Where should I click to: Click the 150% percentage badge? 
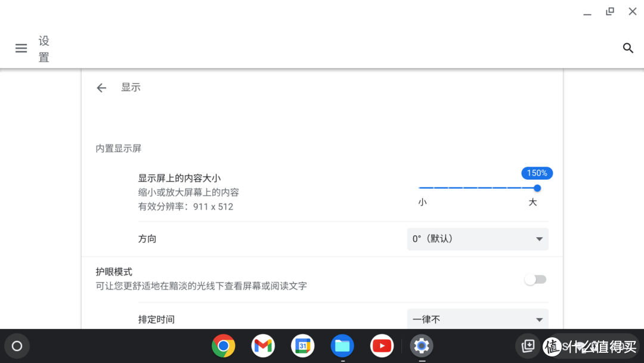(x=537, y=173)
